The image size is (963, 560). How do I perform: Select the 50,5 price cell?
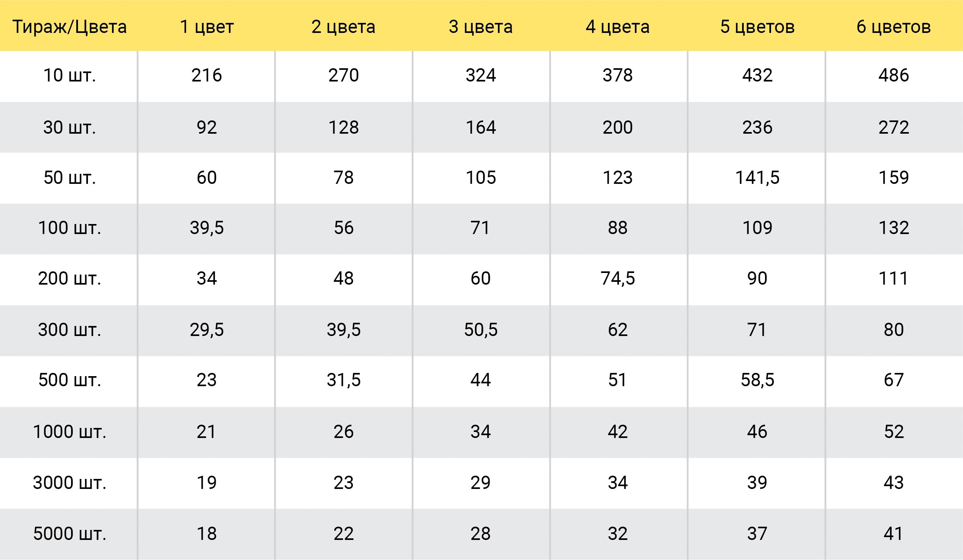(x=481, y=330)
